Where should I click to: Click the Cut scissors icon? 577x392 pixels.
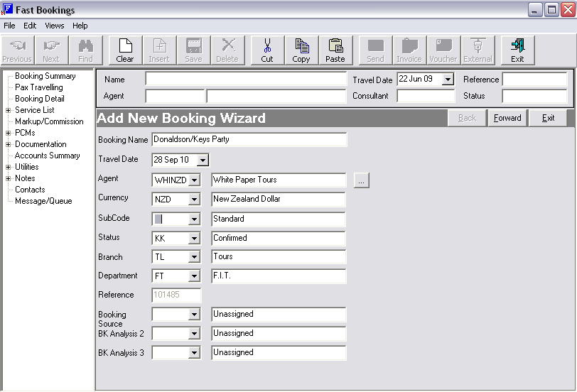coord(267,50)
